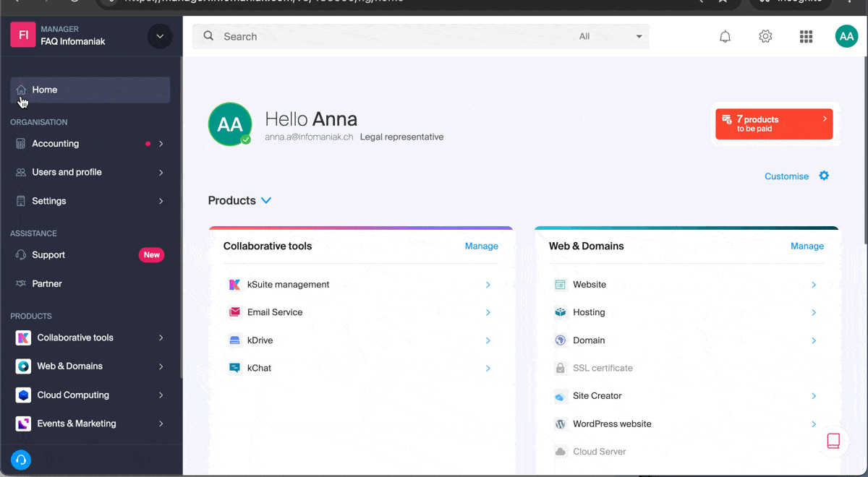The width and height of the screenshot is (868, 477).
Task: Open the Website product row
Action: coord(686,285)
